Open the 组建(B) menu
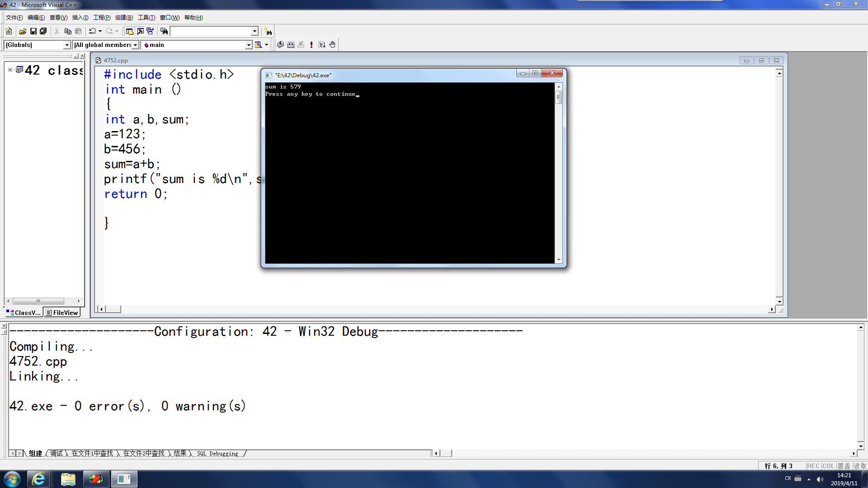 (x=124, y=18)
